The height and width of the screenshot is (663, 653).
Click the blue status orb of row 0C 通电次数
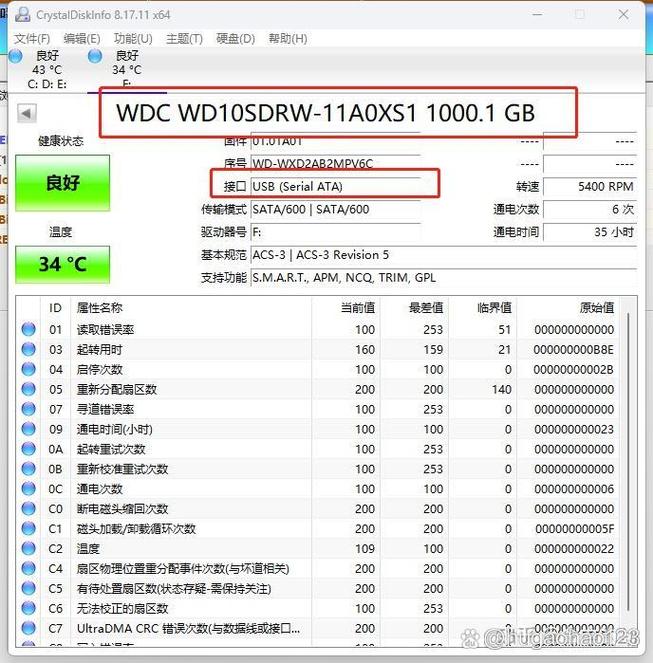28,488
